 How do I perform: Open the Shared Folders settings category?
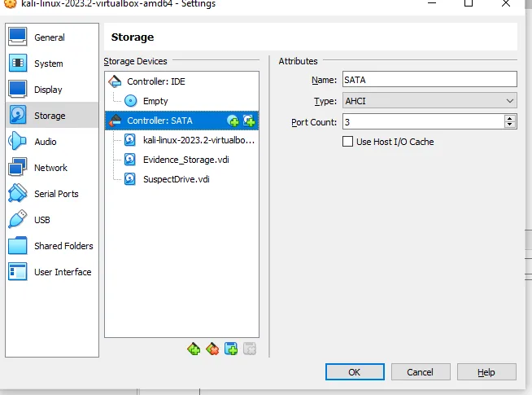coord(63,246)
